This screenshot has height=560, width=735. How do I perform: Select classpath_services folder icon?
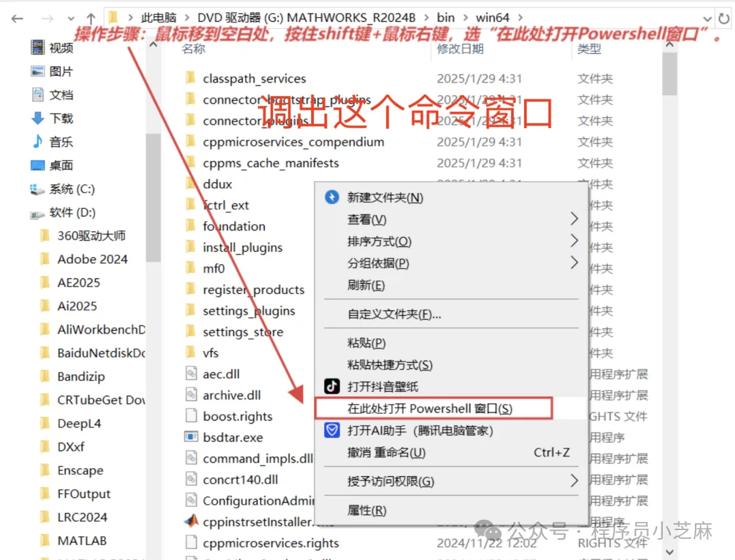click(191, 78)
